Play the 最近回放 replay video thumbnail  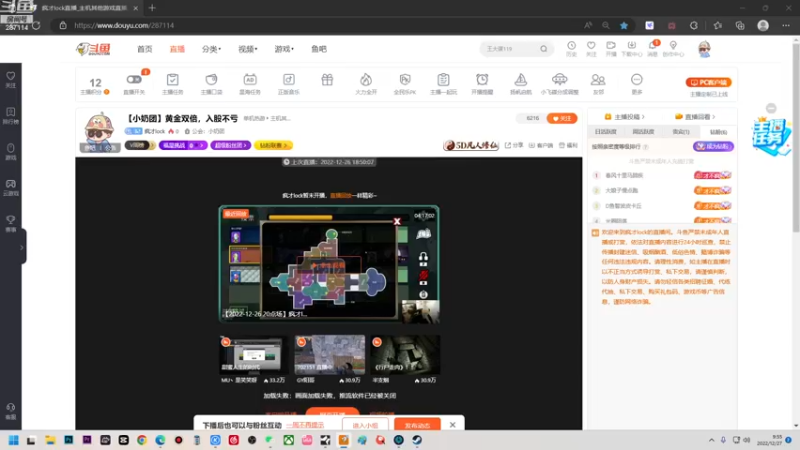click(329, 264)
